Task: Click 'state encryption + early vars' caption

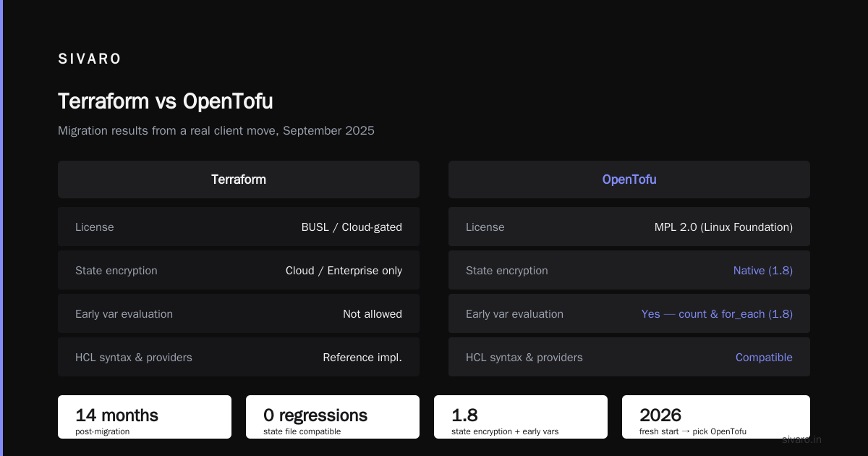Action: pyautogui.click(x=505, y=431)
